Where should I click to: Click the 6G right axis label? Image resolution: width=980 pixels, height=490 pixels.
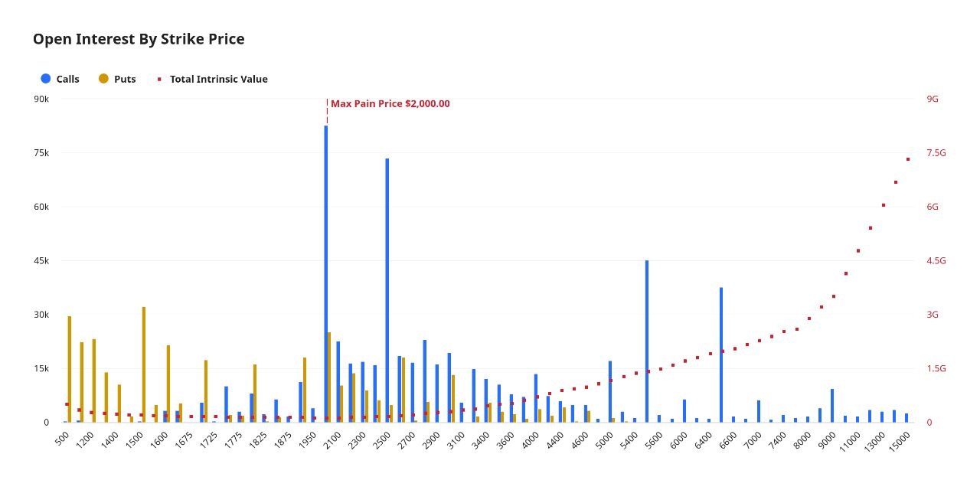933,207
